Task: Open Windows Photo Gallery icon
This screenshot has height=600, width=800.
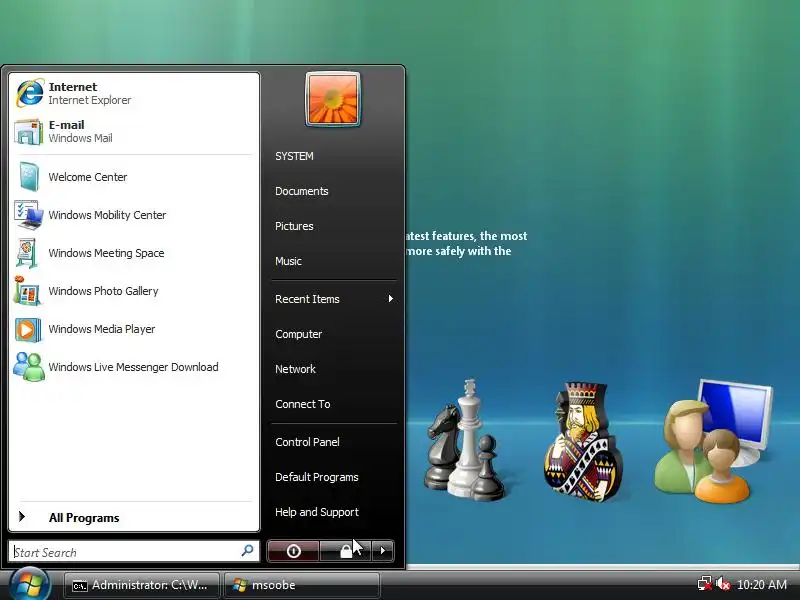Action: point(27,291)
